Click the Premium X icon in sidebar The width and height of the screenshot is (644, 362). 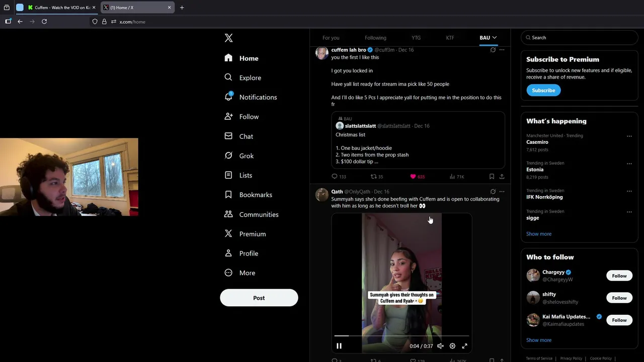pos(228,234)
